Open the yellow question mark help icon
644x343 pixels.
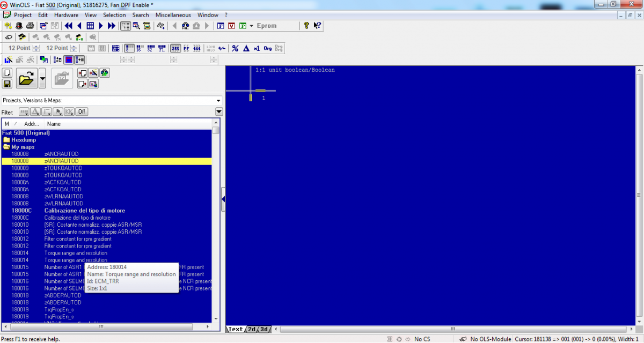coord(306,25)
